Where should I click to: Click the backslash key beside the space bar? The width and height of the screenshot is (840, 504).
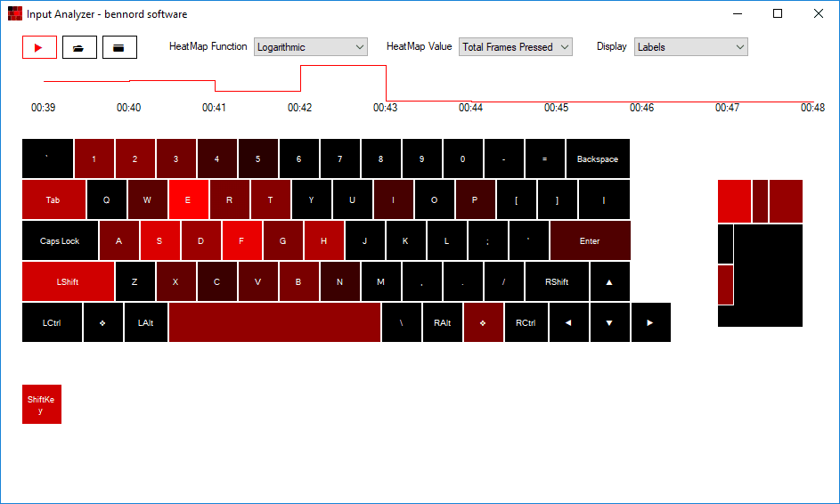pyautogui.click(x=402, y=322)
